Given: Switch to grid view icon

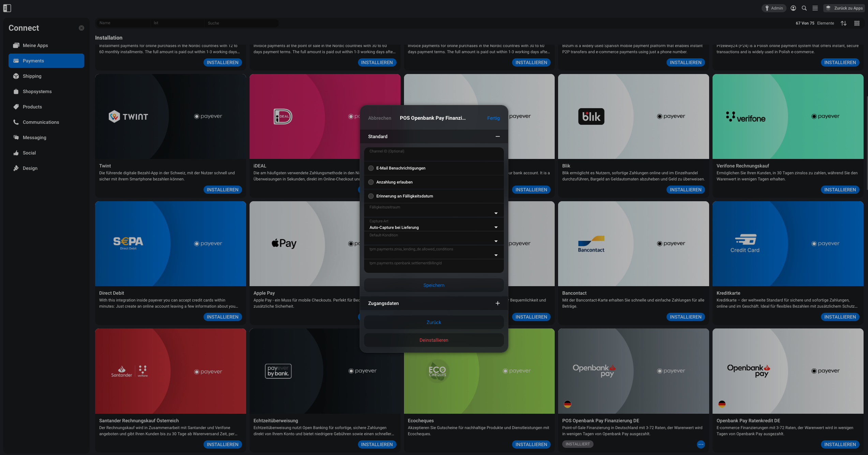Looking at the screenshot, I should (857, 23).
